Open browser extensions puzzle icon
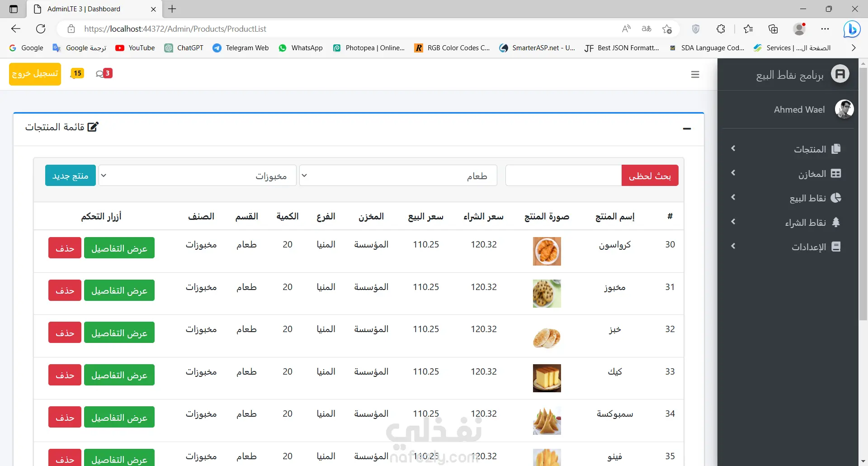 pyautogui.click(x=721, y=29)
